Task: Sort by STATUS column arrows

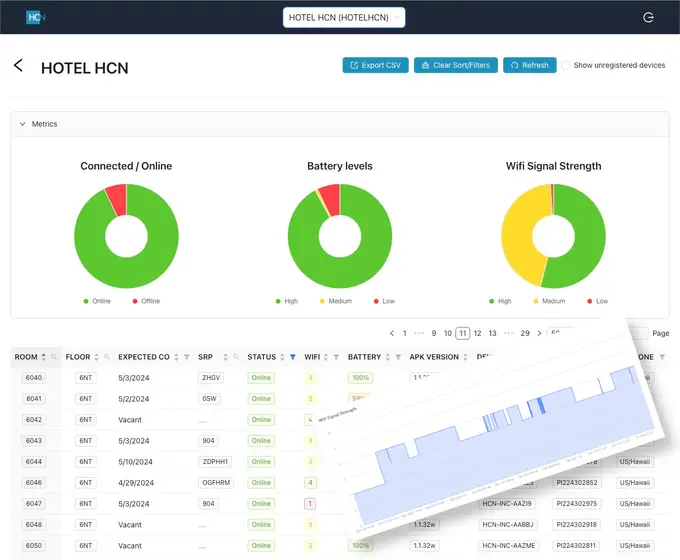Action: tap(282, 357)
